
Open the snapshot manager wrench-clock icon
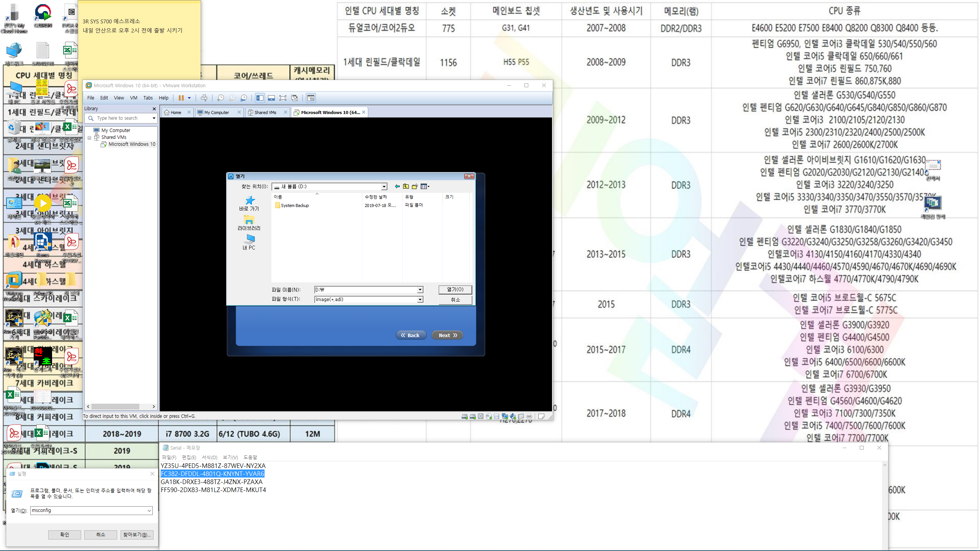point(243,98)
